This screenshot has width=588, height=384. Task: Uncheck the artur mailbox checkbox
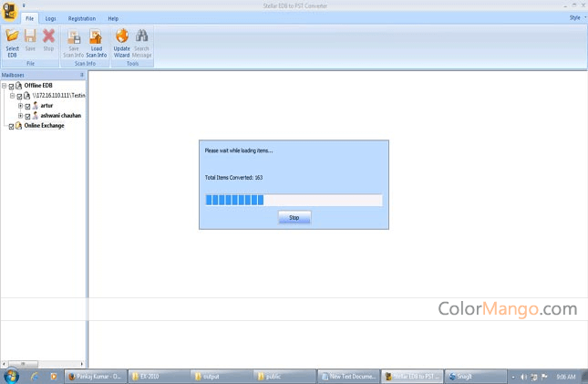27,107
